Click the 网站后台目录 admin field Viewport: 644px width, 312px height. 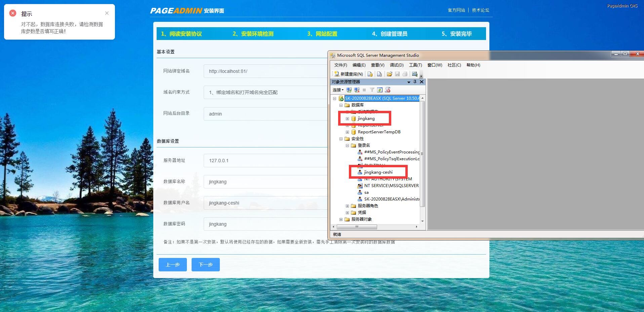click(x=266, y=114)
